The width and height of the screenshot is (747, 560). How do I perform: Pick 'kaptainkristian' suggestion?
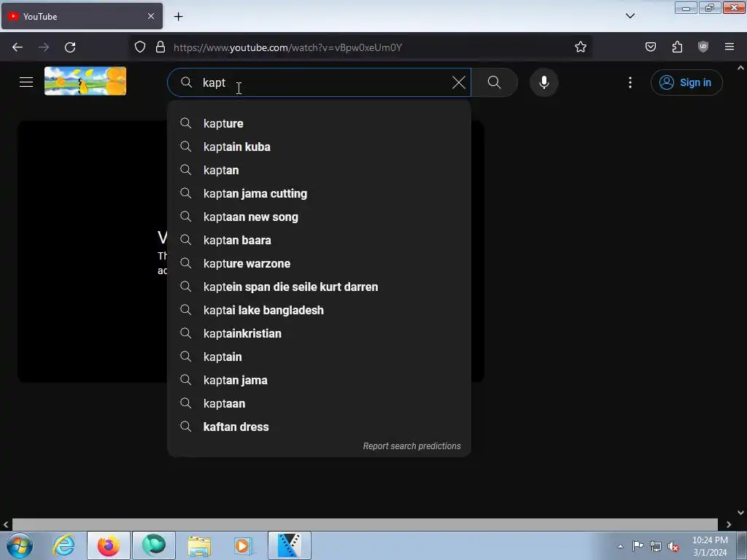click(320, 333)
